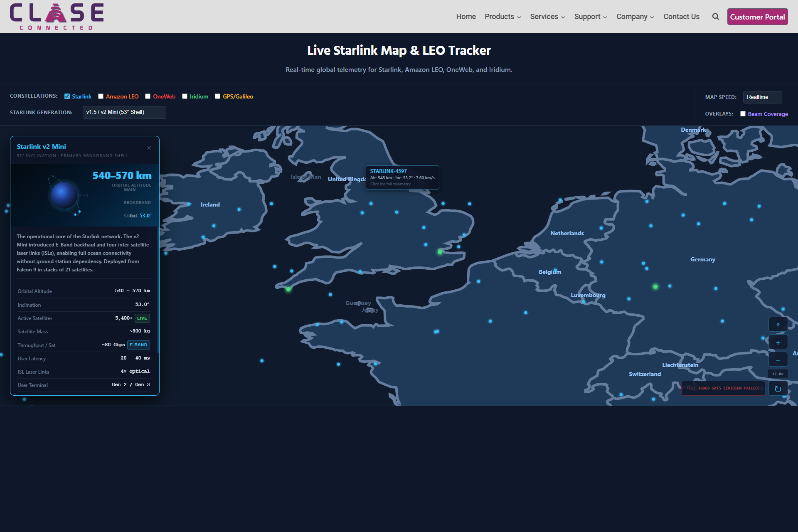Click the Belgium map label
This screenshot has height=532, width=798.
pos(550,272)
